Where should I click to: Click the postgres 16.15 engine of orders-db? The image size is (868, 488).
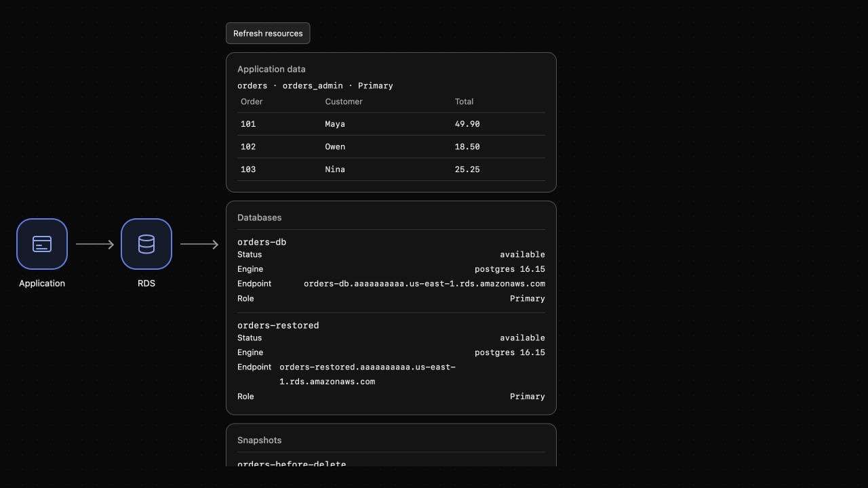(x=510, y=269)
